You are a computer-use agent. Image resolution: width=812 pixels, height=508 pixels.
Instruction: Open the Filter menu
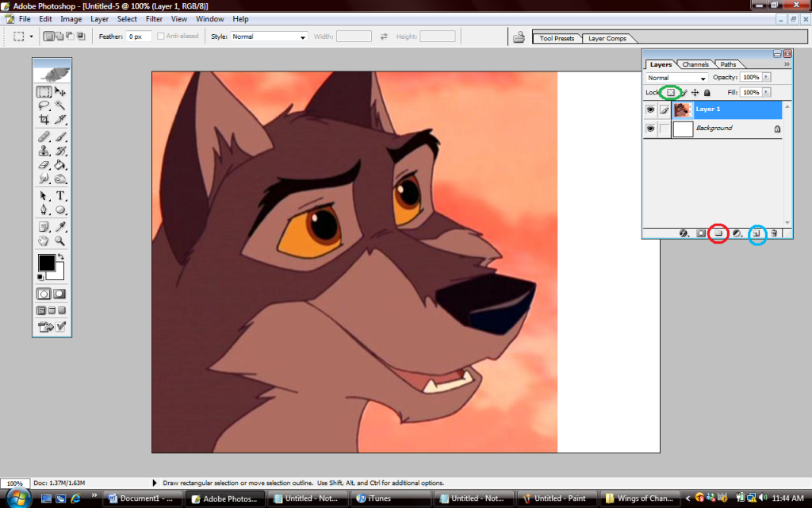154,19
